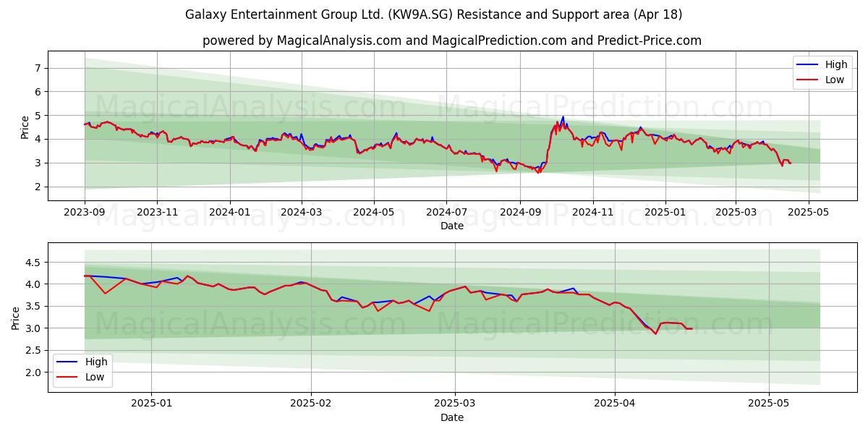The image size is (868, 434).
Task: Click the top chart x-axis label '2024-05'
Action: [374, 213]
